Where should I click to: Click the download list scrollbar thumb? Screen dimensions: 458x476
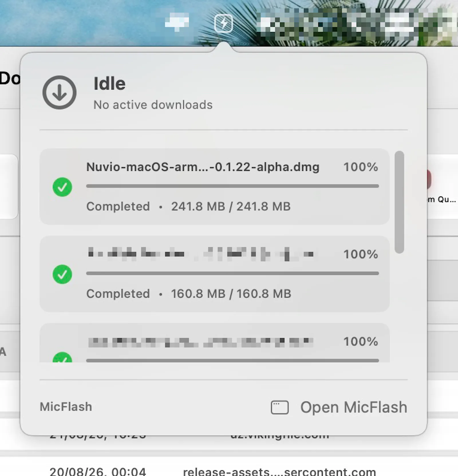(x=399, y=202)
